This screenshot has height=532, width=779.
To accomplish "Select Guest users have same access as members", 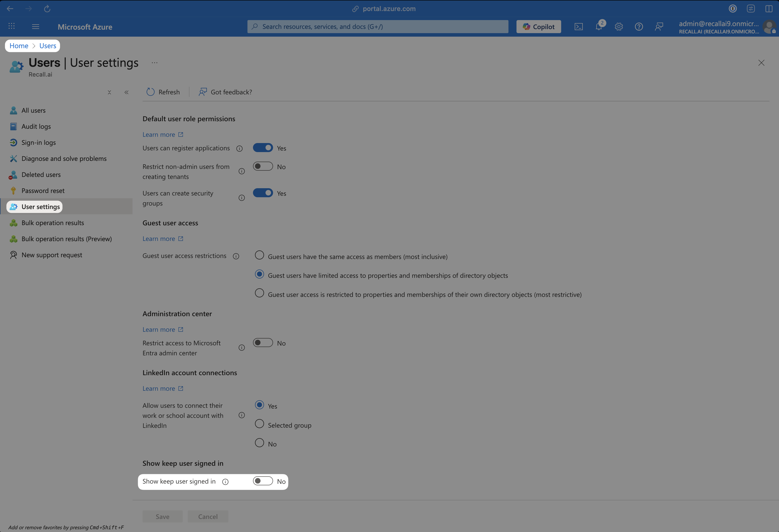I will tap(259, 255).
